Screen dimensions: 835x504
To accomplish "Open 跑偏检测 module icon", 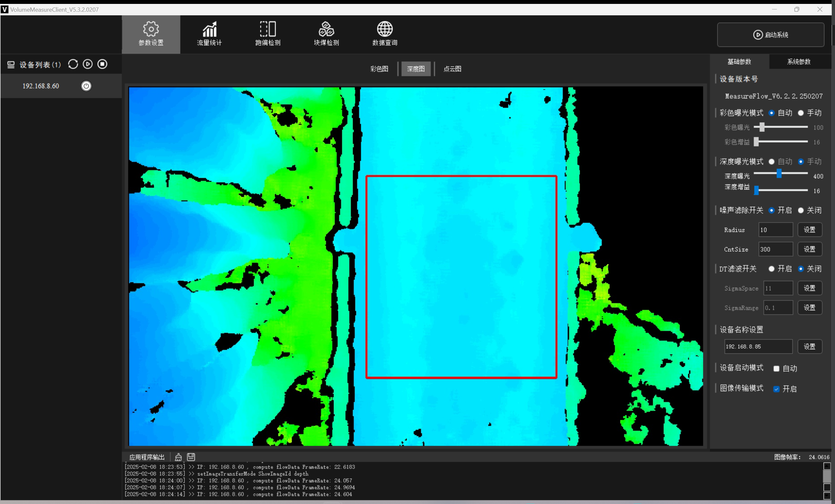I will pos(268,29).
